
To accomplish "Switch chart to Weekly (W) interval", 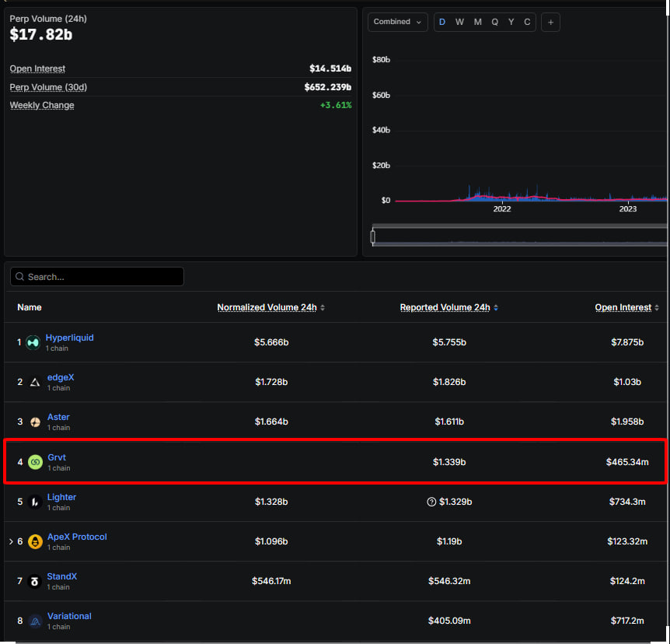I will pos(459,22).
